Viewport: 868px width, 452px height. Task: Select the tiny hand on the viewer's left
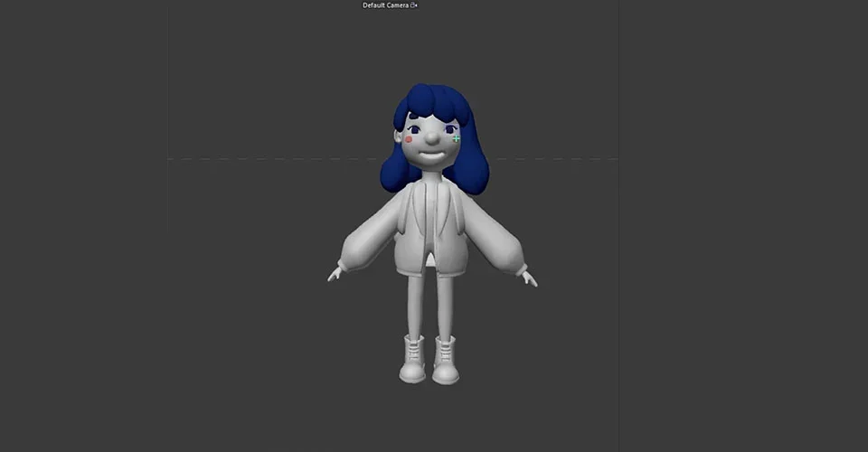coord(334,274)
